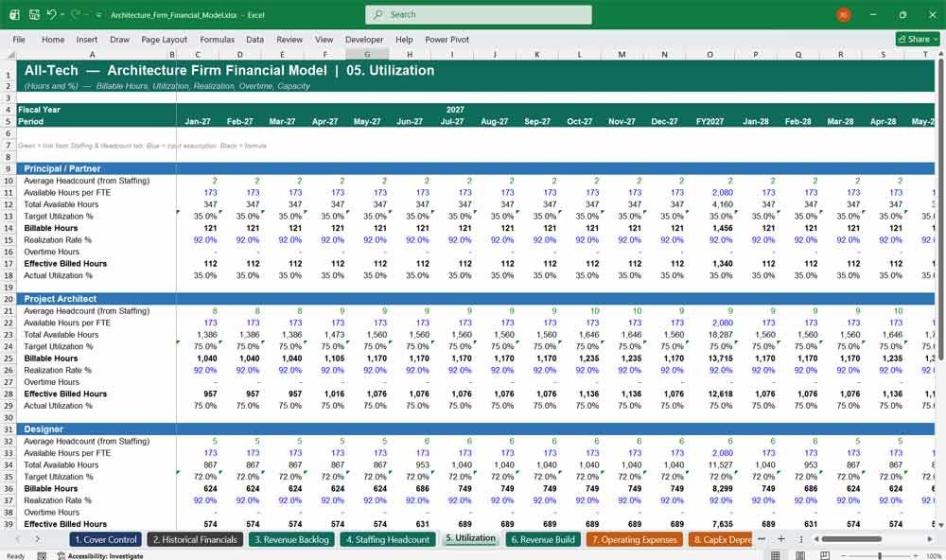Click the Excel app icon in title bar
Image resolution: width=946 pixels, height=560 pixels.
point(14,14)
